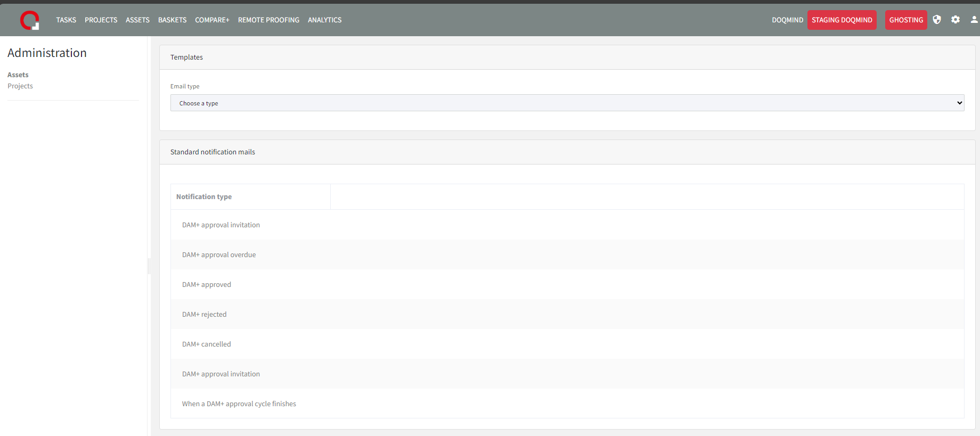980x436 pixels.
Task: Click the red DOQMIND logo icon
Action: (x=29, y=20)
